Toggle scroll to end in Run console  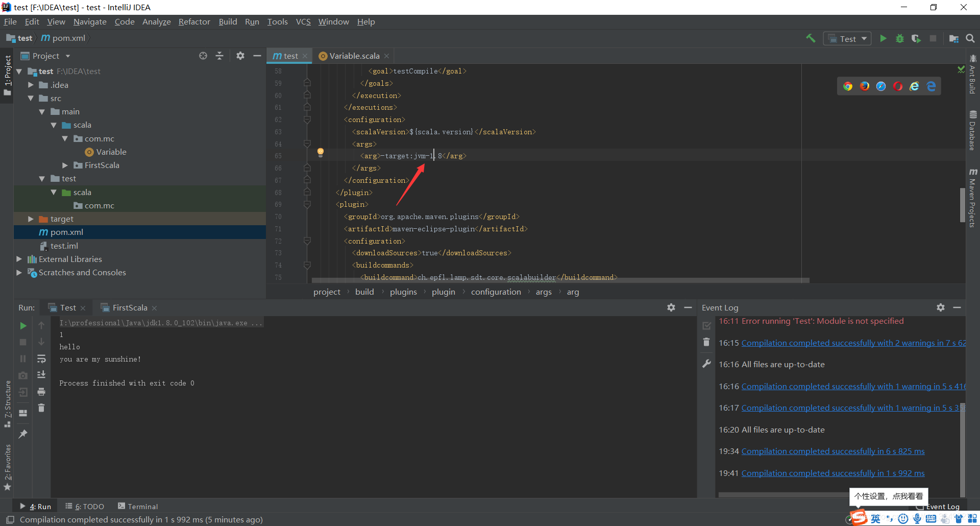(x=41, y=375)
